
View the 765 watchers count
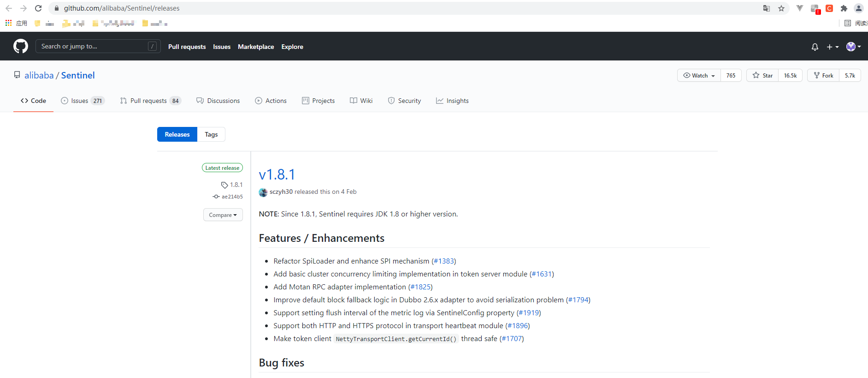tap(731, 75)
